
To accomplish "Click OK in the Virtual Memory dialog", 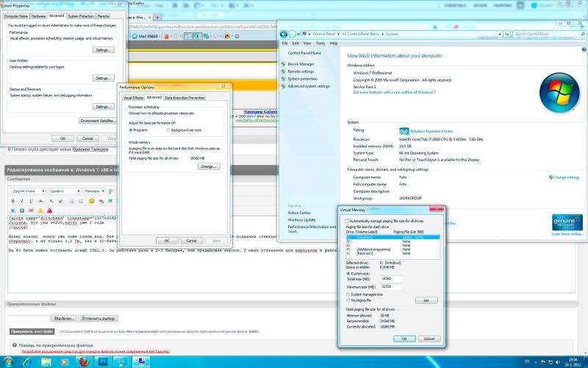I will pyautogui.click(x=404, y=339).
